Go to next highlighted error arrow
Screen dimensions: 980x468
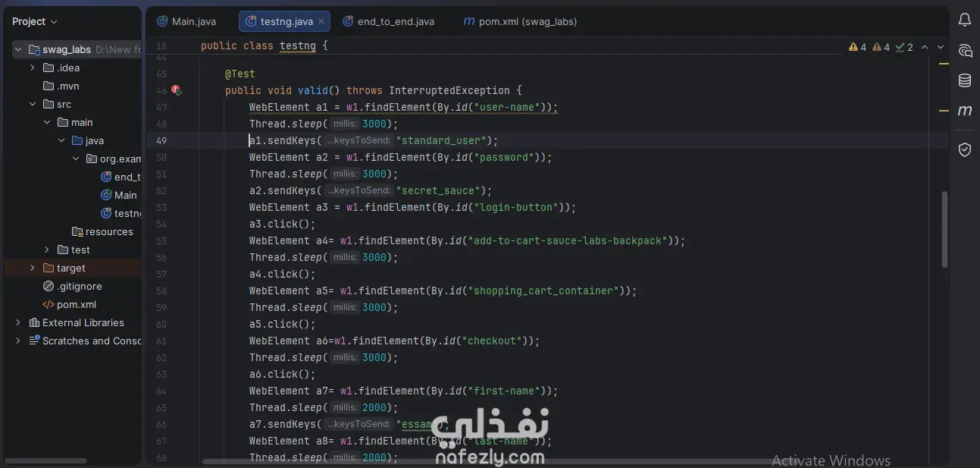point(941,47)
